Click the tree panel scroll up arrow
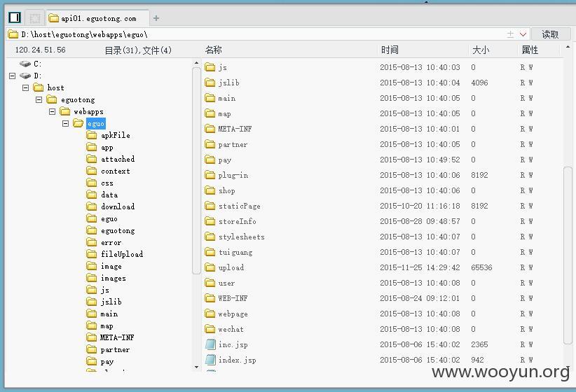Image resolution: width=576 pixels, height=392 pixels. tap(196, 63)
